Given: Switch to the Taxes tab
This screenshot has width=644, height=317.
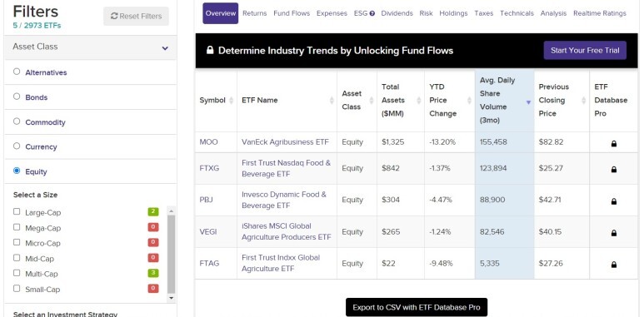Looking at the screenshot, I should pos(484,13).
